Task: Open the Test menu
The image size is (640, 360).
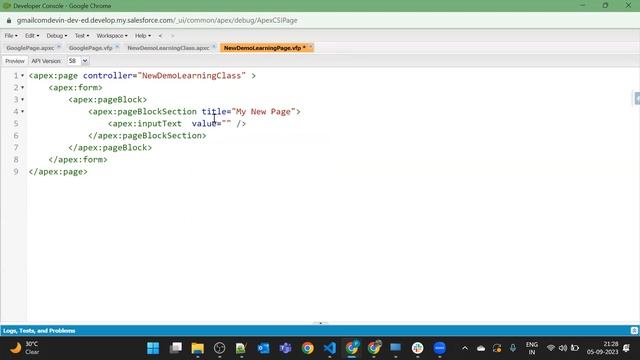Action: 82,36
